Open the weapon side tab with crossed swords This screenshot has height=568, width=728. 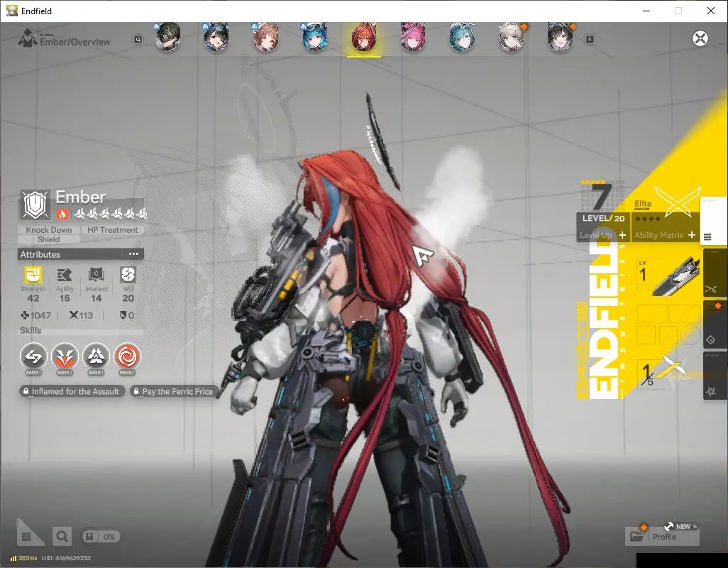(x=715, y=273)
